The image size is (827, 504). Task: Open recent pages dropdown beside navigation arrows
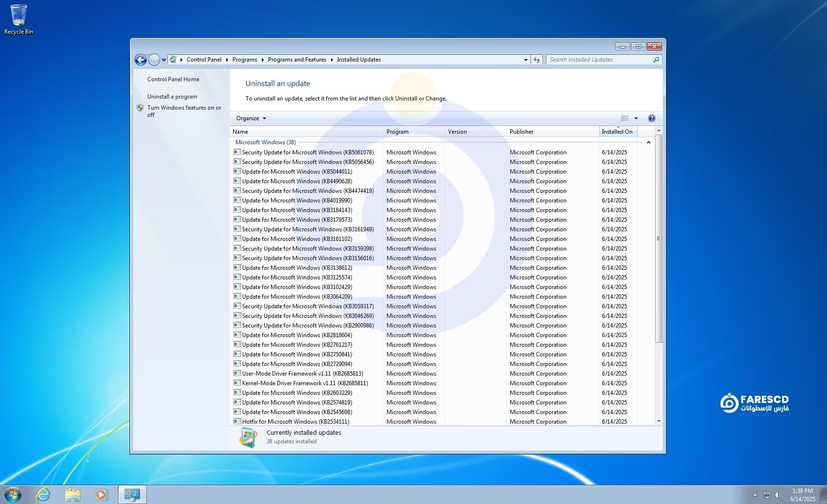[164, 60]
